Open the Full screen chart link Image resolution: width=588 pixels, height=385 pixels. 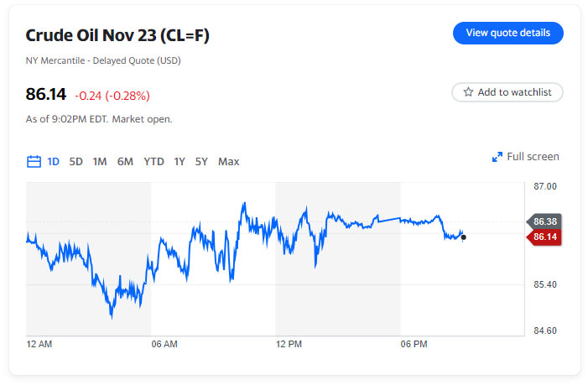point(533,157)
